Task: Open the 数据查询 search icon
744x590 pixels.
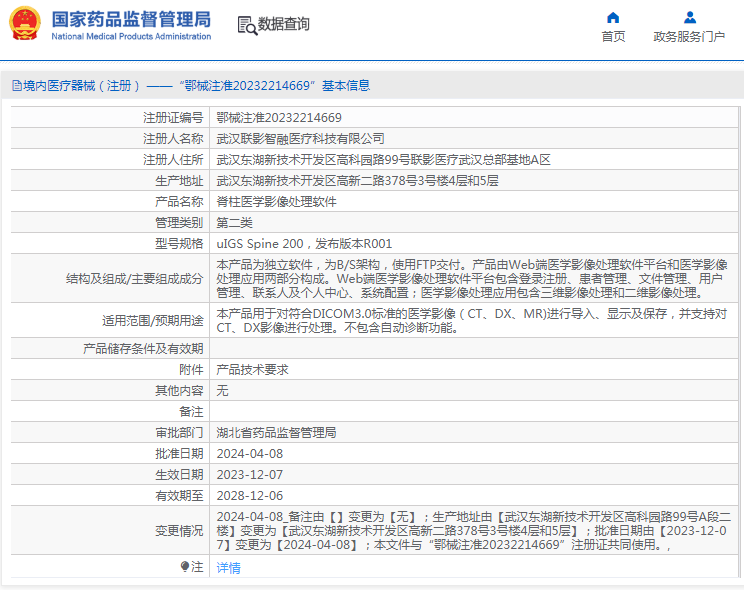Action: (x=247, y=26)
